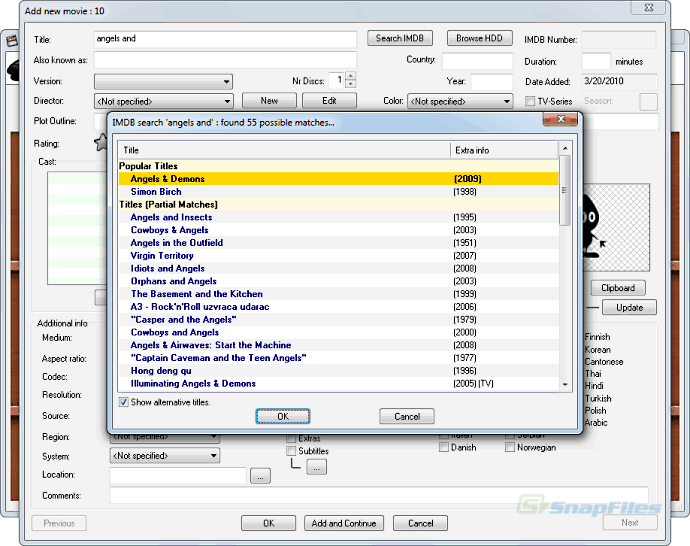The image size is (690, 546).
Task: Select Illuminating Angels & Demons result
Action: [338, 383]
